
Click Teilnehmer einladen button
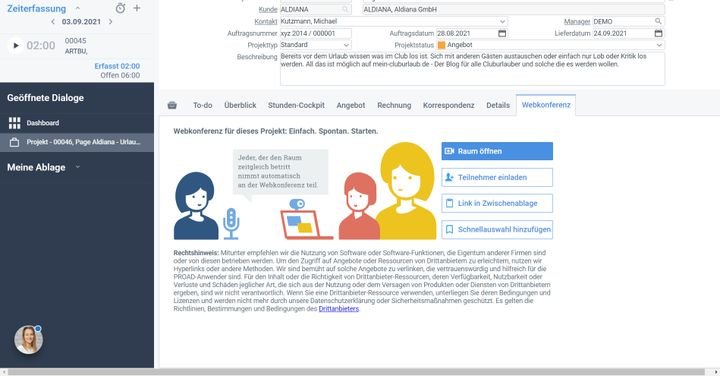click(x=497, y=177)
